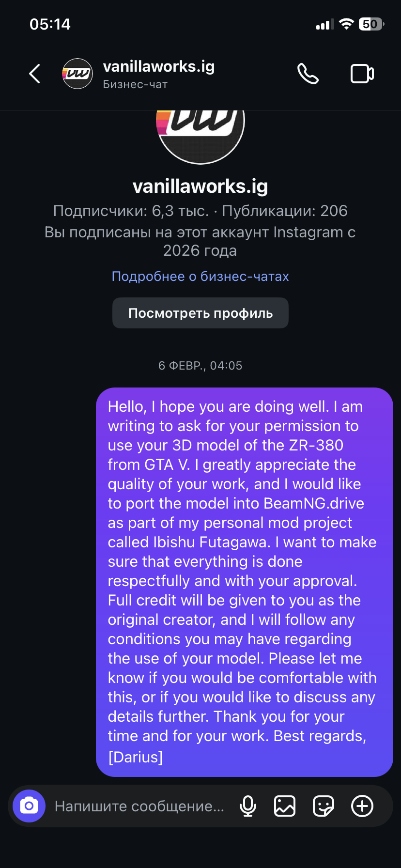
Task: Tap the plus icon for more options
Action: coord(362,806)
